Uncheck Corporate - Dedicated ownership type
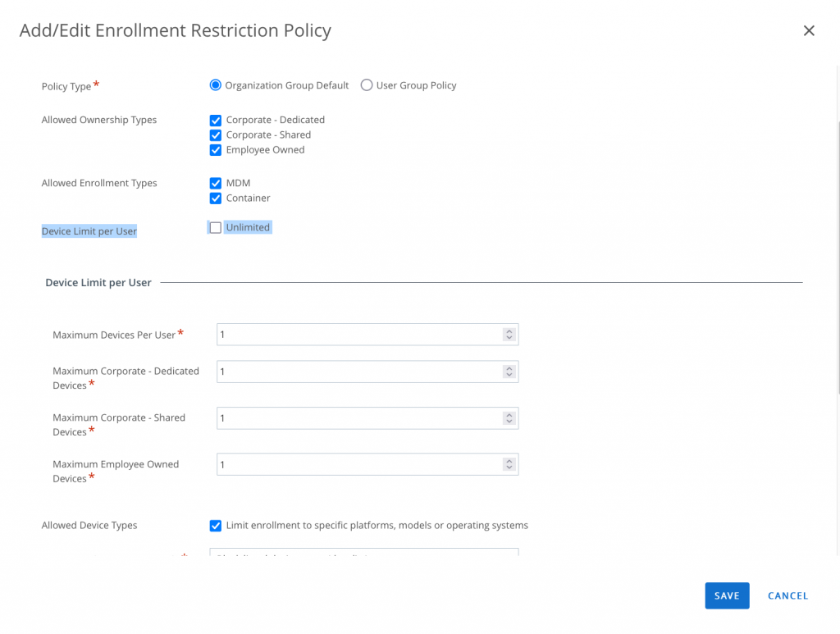This screenshot has width=840, height=634. [216, 121]
